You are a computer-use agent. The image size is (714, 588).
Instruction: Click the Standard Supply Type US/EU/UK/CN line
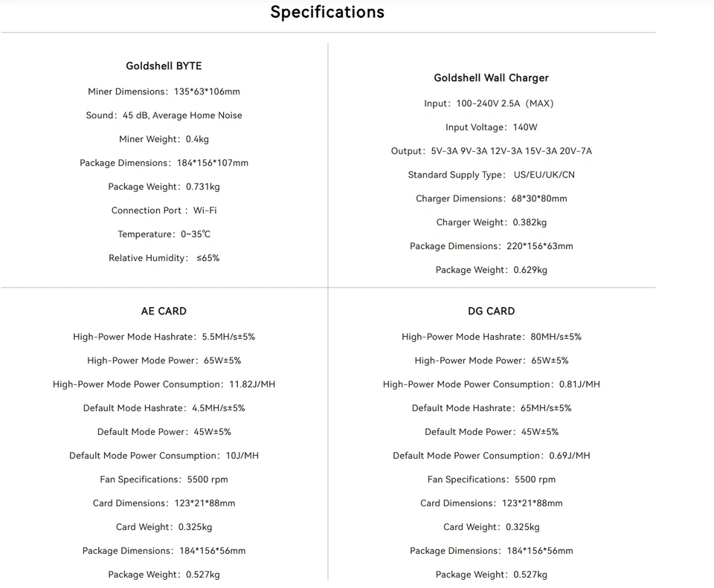pos(491,175)
